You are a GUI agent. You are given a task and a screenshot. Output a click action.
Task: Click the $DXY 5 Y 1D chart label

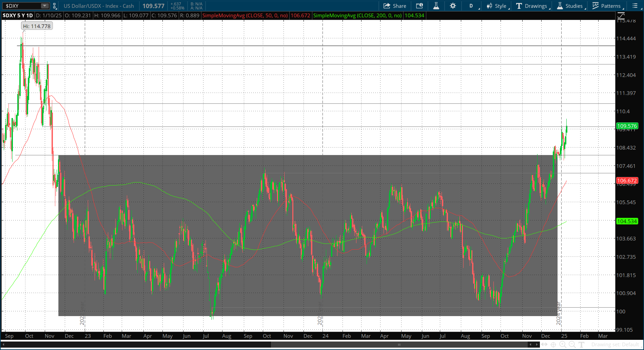[x=18, y=16]
